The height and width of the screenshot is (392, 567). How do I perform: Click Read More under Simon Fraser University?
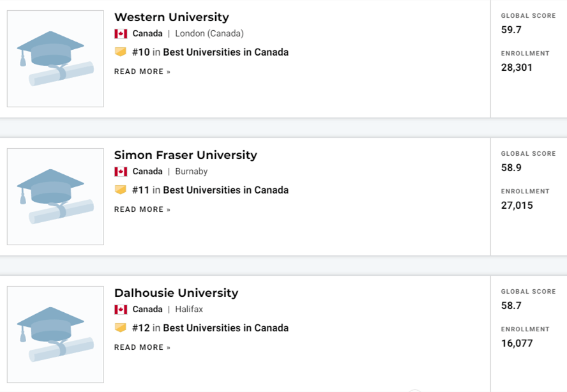pos(142,209)
